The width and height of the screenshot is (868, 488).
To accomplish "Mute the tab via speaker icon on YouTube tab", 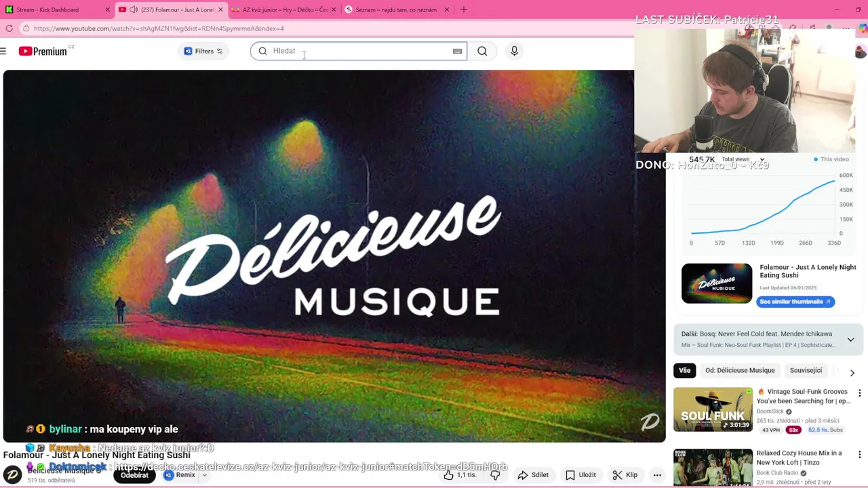I will (133, 9).
